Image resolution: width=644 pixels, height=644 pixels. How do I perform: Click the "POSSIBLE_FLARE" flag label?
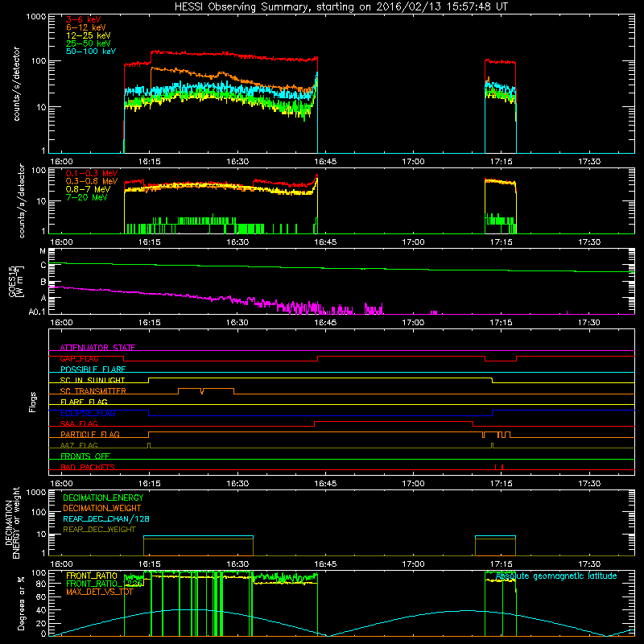point(93,369)
